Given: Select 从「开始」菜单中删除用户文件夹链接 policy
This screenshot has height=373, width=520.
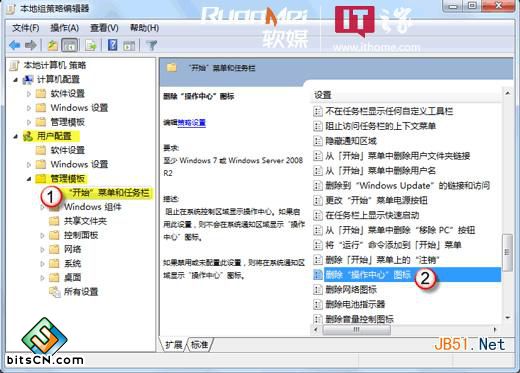Looking at the screenshot, I should coord(398,156).
